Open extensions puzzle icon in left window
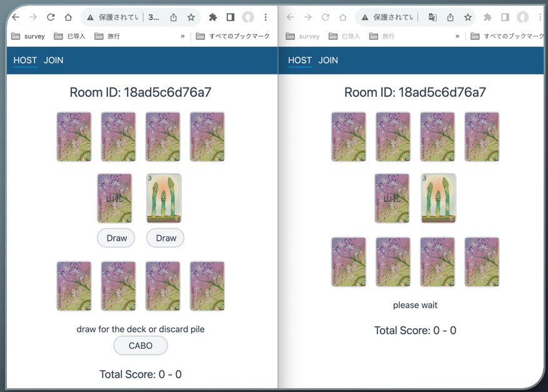Image resolution: width=548 pixels, height=392 pixels. pyautogui.click(x=213, y=17)
